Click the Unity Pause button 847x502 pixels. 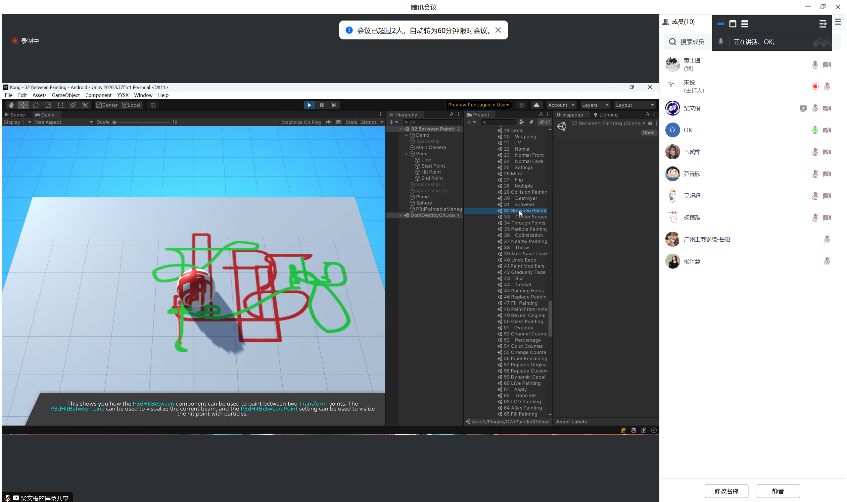point(321,104)
